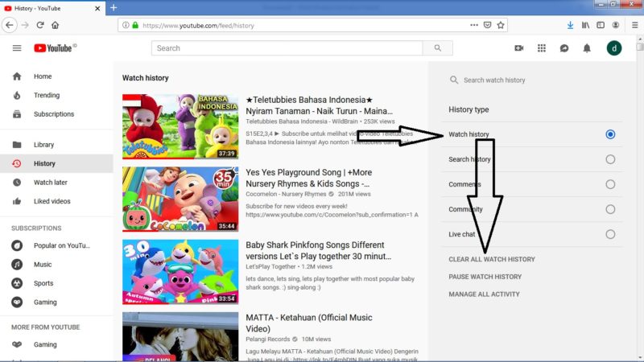Open the Firefox library icon
The height and width of the screenshot is (362, 644).
585,25
